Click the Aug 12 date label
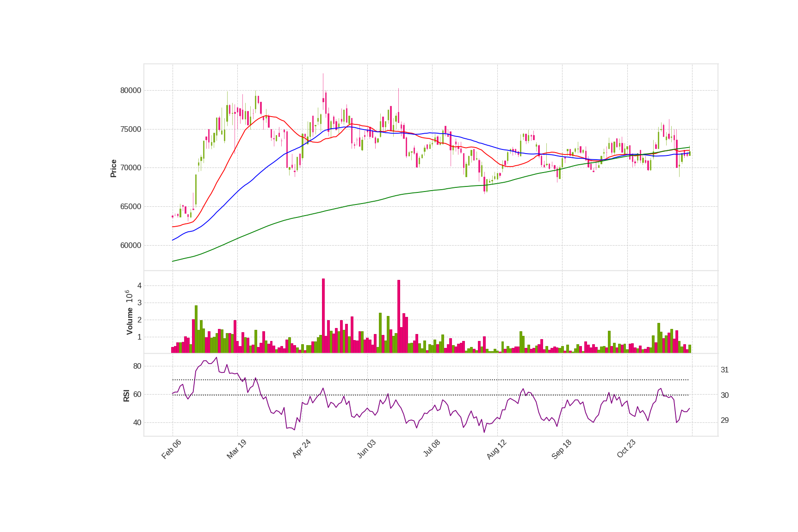Screen dimensions: 798x532 [496, 449]
